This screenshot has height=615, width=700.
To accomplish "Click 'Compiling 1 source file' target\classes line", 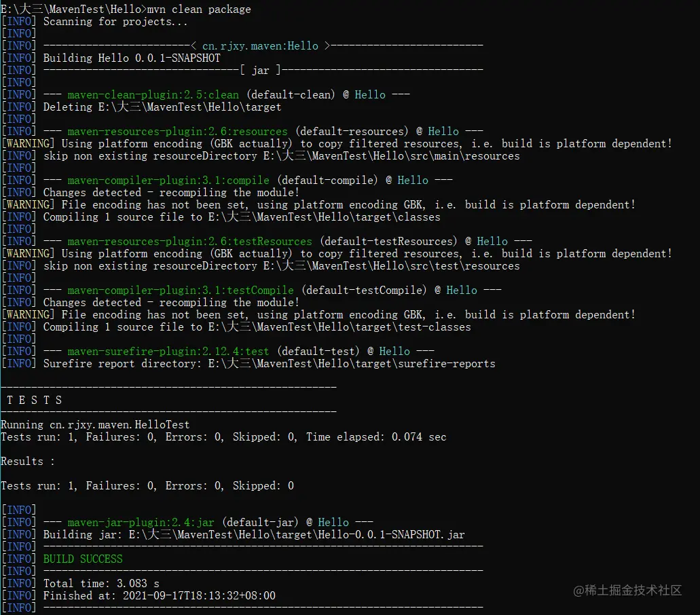I will (x=242, y=217).
